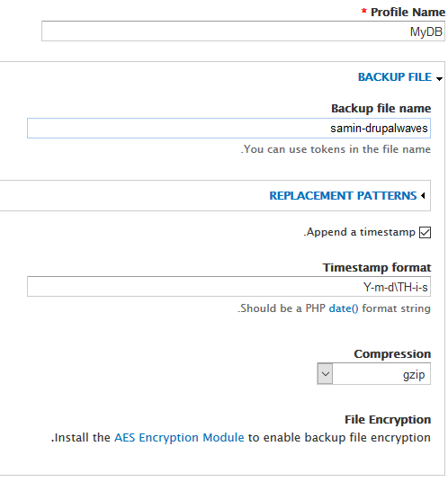Click the Compression label

tap(392, 353)
